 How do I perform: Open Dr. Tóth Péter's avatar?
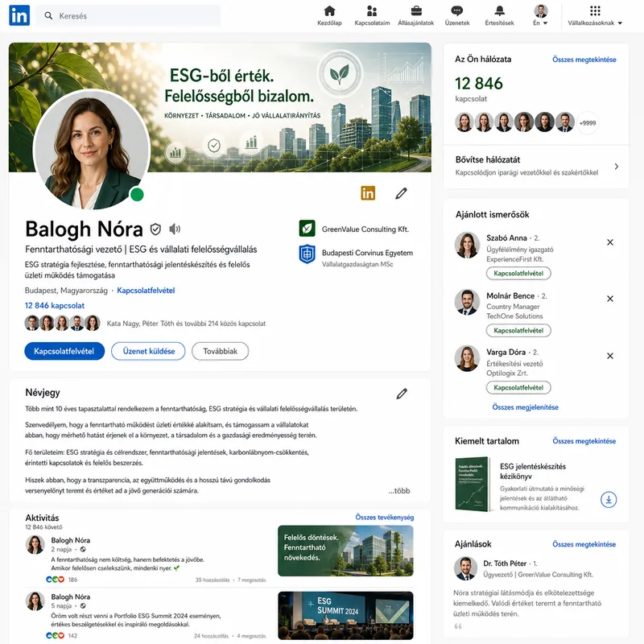[x=466, y=568]
